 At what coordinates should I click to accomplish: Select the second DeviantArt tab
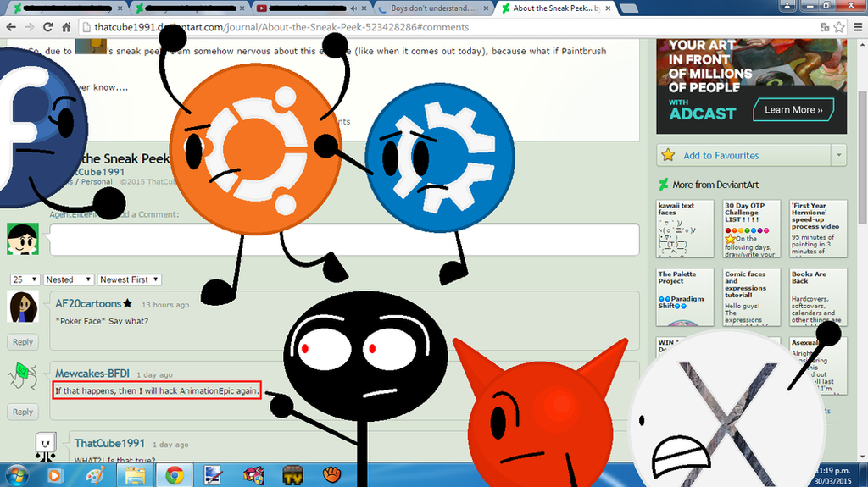(189, 8)
